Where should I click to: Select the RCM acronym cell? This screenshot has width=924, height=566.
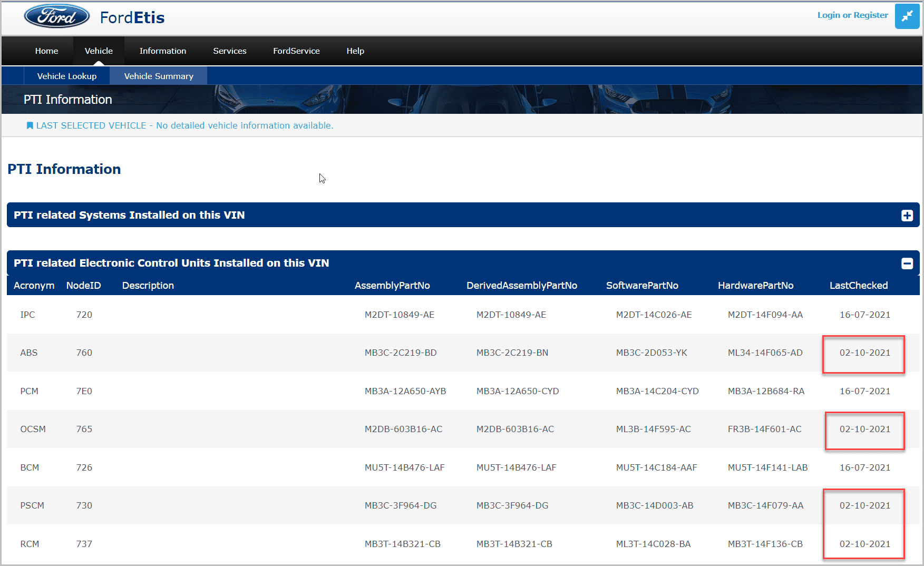(x=30, y=544)
